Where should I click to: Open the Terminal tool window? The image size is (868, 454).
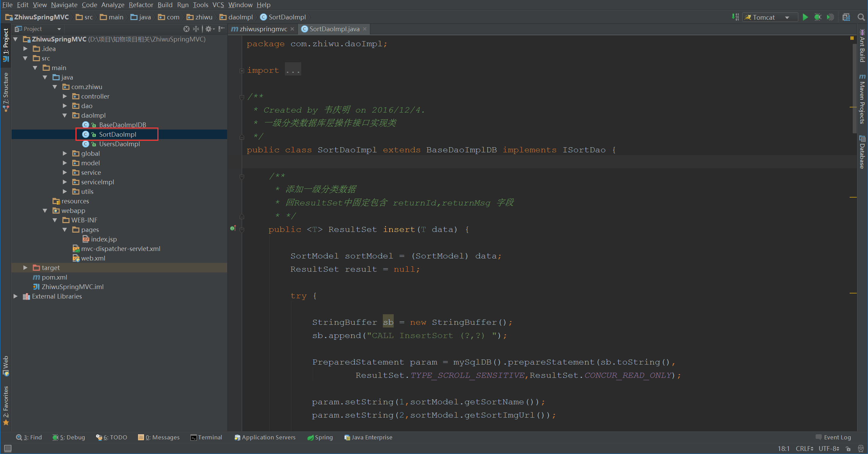(x=206, y=437)
